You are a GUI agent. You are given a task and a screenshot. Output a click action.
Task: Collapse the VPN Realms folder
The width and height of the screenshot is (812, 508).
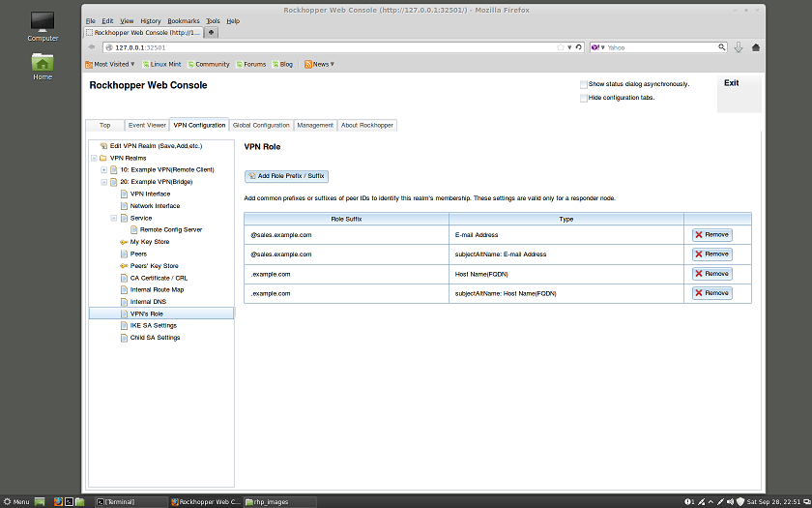coord(94,158)
